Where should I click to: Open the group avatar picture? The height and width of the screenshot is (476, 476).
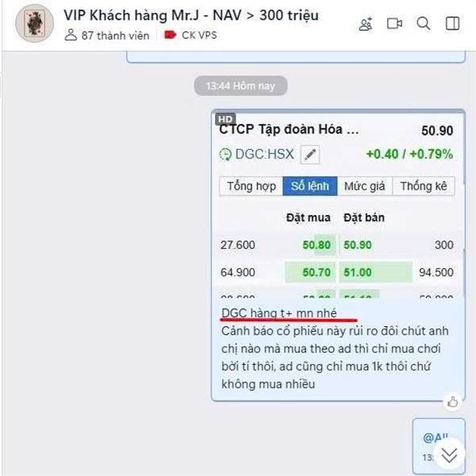pyautogui.click(x=35, y=23)
